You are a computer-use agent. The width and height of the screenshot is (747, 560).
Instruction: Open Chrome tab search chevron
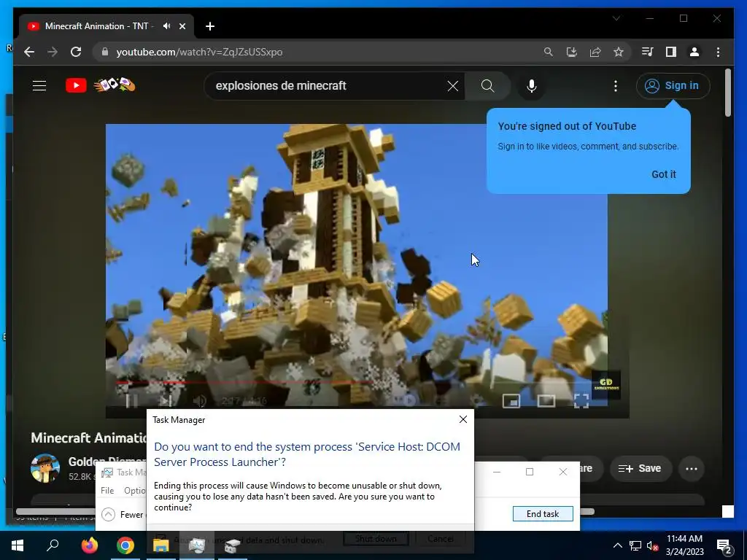tap(616, 18)
